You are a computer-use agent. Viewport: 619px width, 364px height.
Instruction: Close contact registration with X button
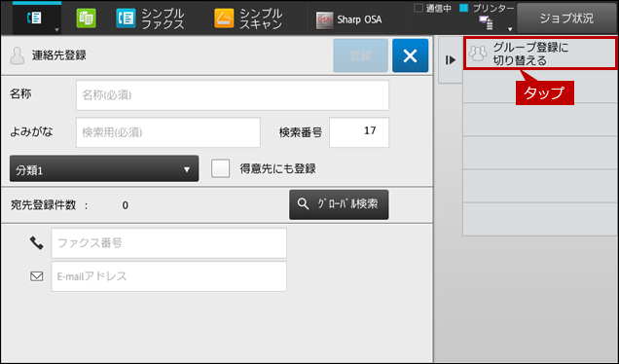410,55
